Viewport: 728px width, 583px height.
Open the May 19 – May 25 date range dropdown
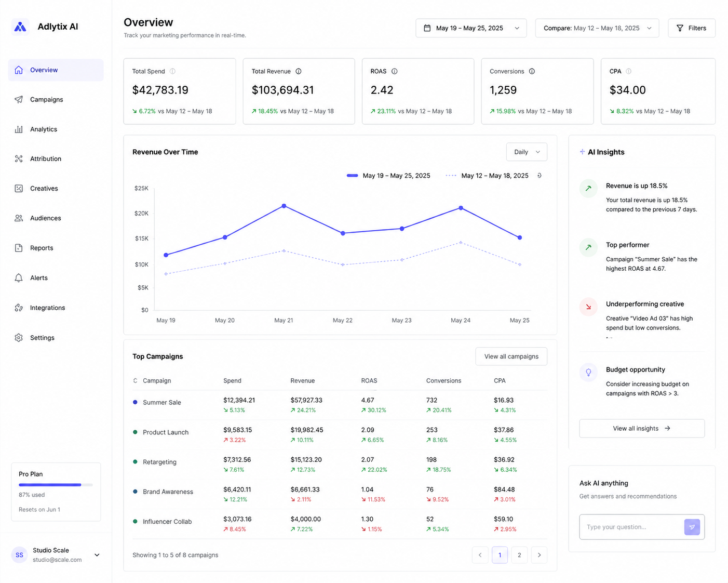coord(471,28)
